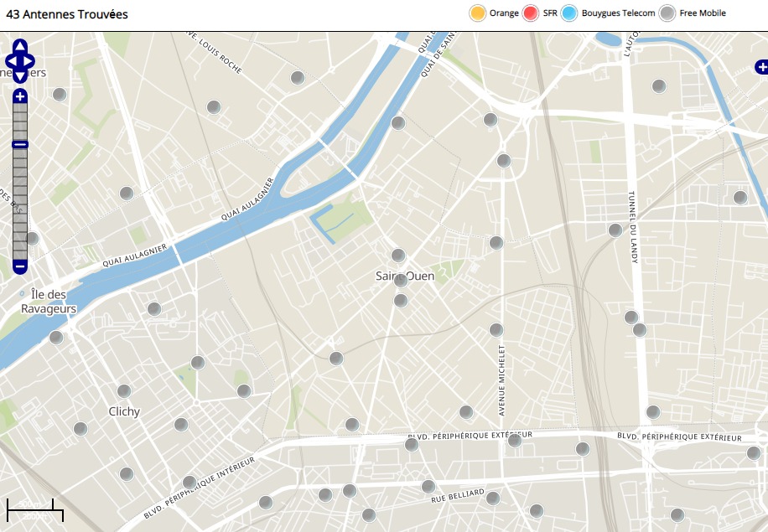Pan the map down with arrow control
Image resolution: width=768 pixels, height=532 pixels.
tap(20, 76)
